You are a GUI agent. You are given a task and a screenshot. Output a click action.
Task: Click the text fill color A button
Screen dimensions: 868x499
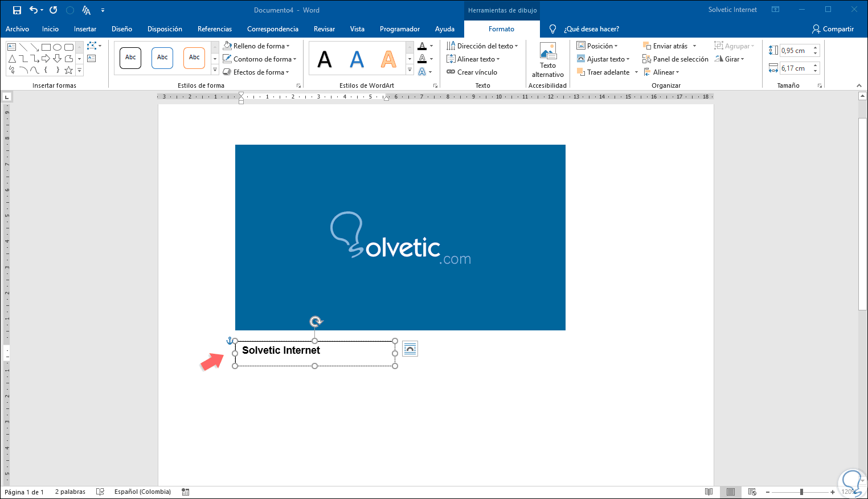tap(422, 46)
